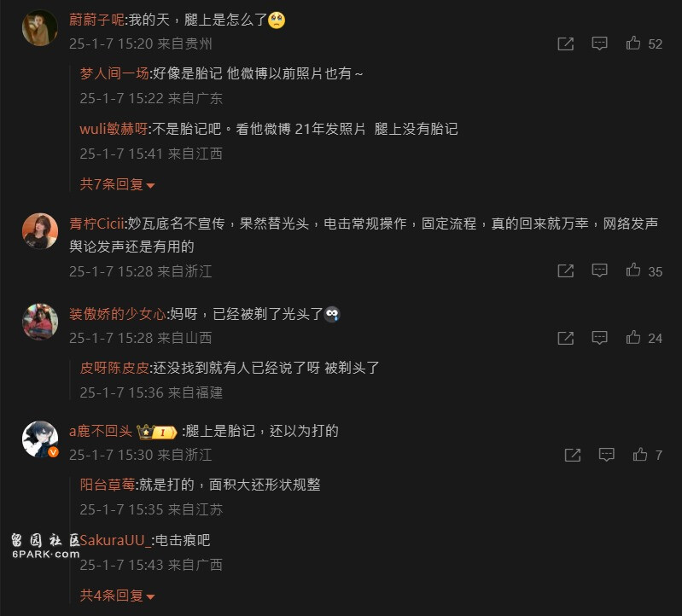This screenshot has height=616, width=682.
Task: Open 蔚蔚子呢's profile avatar
Action: tap(39, 28)
